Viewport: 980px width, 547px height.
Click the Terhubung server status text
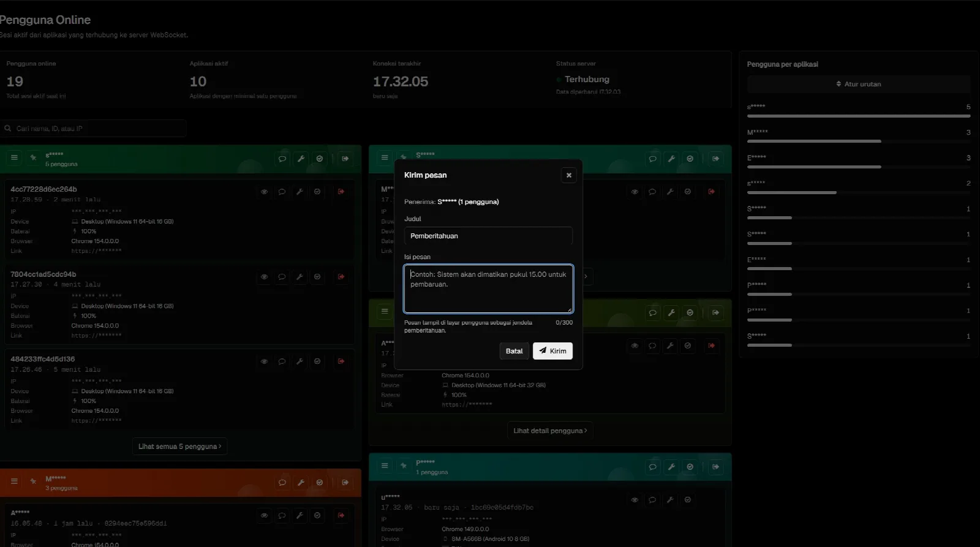(x=587, y=80)
